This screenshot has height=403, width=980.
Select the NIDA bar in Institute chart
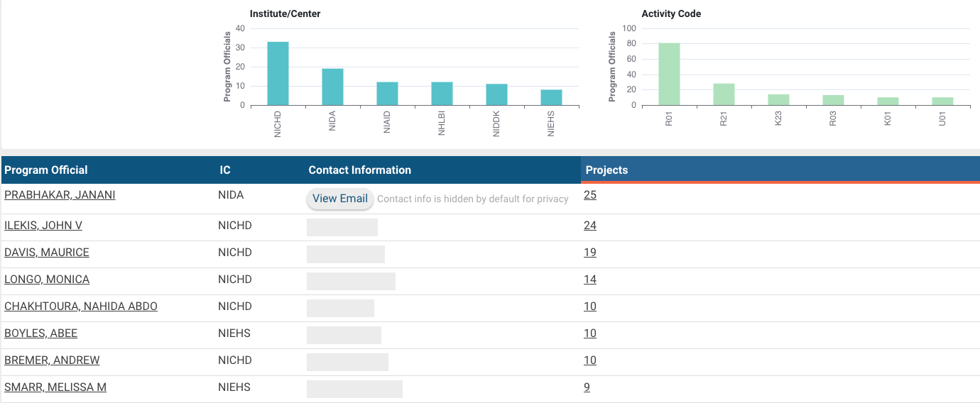point(332,87)
